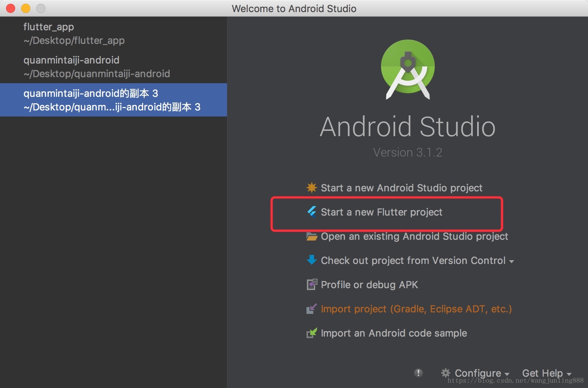This screenshot has width=588, height=388.
Task: Close the Welcome window with red button
Action: click(11, 8)
